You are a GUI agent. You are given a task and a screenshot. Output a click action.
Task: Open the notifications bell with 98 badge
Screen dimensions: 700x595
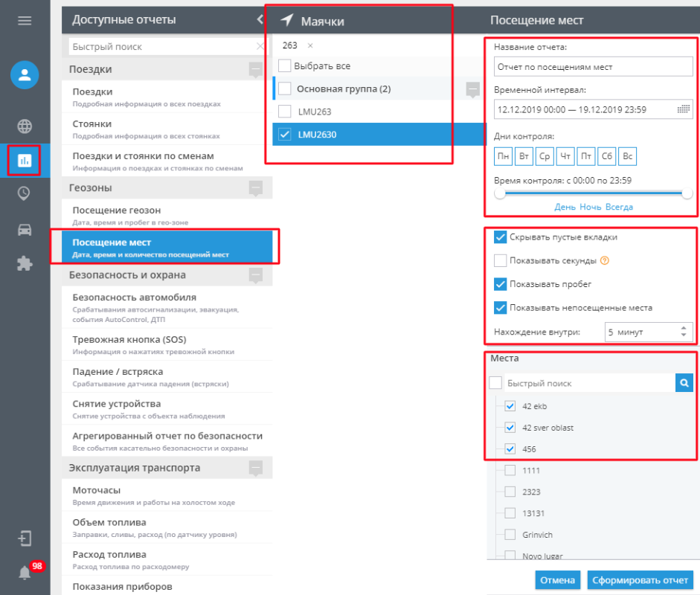(x=25, y=572)
